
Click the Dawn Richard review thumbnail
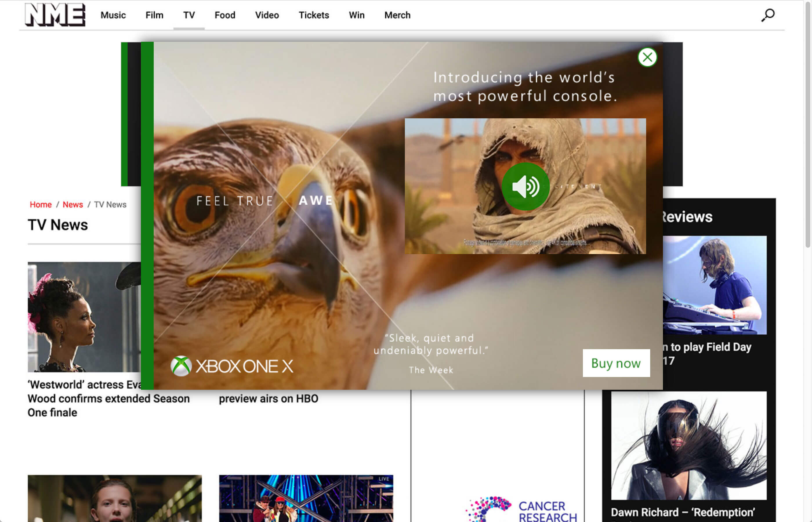coord(689,445)
